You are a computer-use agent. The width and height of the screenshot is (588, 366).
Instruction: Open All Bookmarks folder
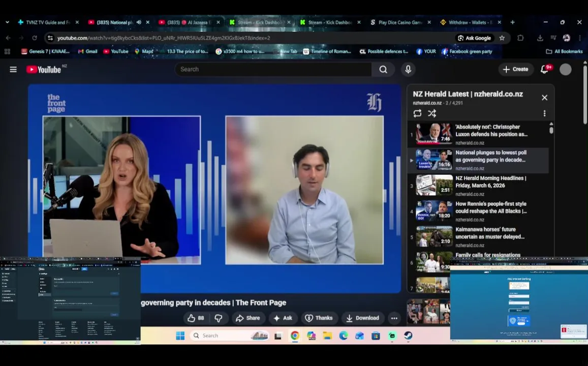(x=565, y=51)
